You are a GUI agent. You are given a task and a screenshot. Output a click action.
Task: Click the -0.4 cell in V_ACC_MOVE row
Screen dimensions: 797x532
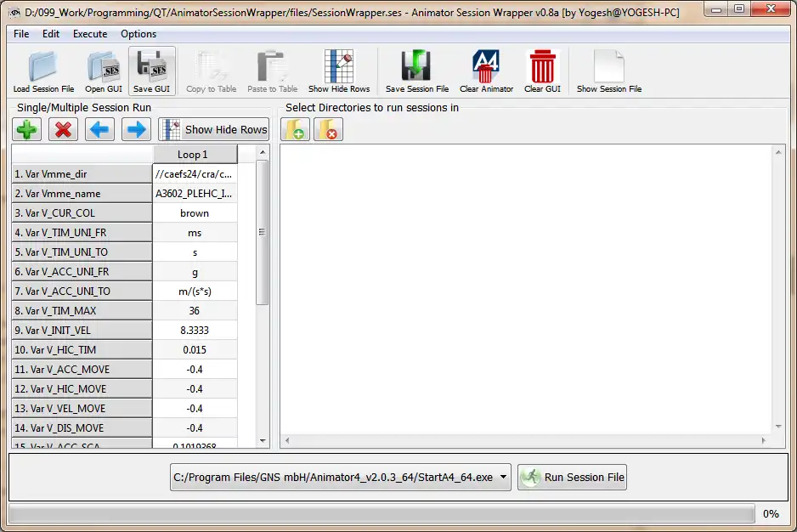pos(195,369)
